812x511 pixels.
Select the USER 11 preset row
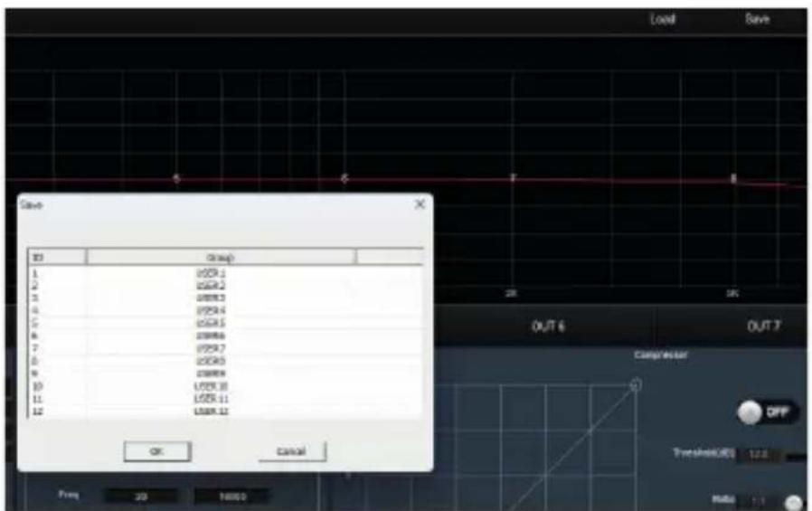(225, 399)
